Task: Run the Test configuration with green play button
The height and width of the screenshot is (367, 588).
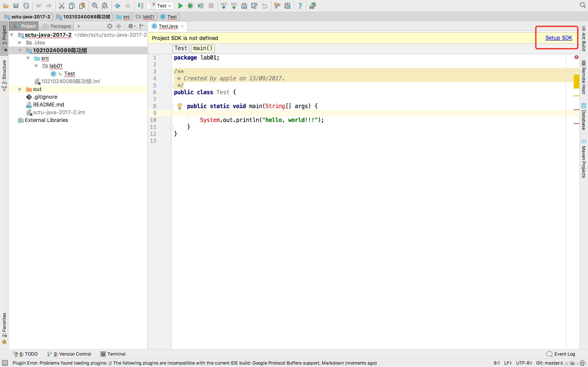Action: click(x=180, y=6)
